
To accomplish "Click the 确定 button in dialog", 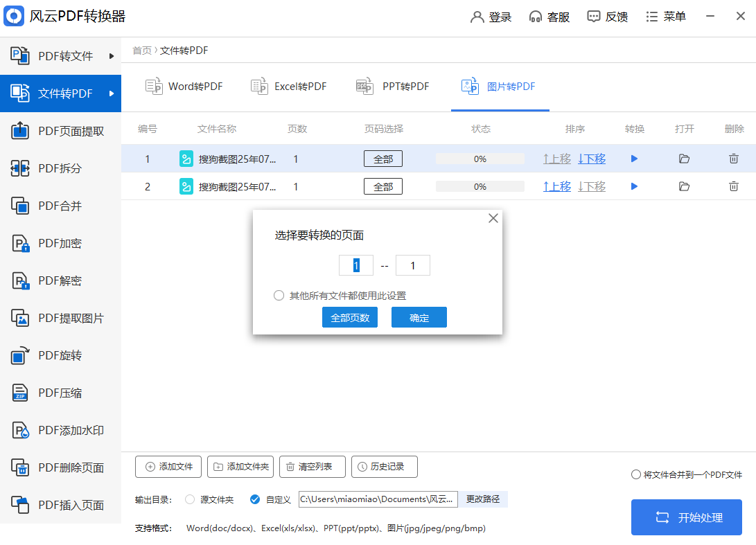I will click(x=419, y=318).
